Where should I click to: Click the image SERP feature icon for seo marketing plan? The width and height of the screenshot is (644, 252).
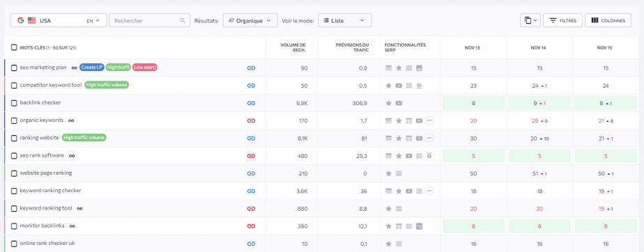(419, 68)
